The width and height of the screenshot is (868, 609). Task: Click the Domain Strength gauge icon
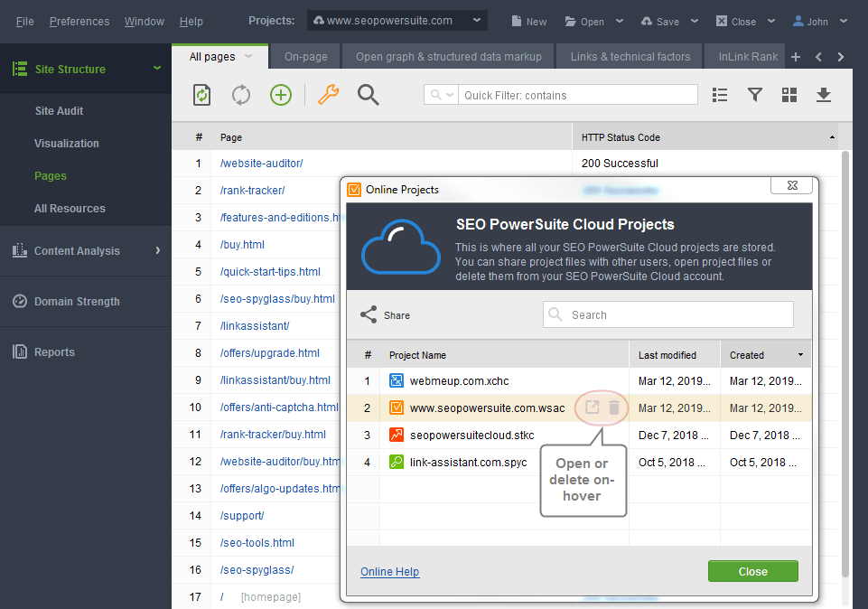pos(20,301)
